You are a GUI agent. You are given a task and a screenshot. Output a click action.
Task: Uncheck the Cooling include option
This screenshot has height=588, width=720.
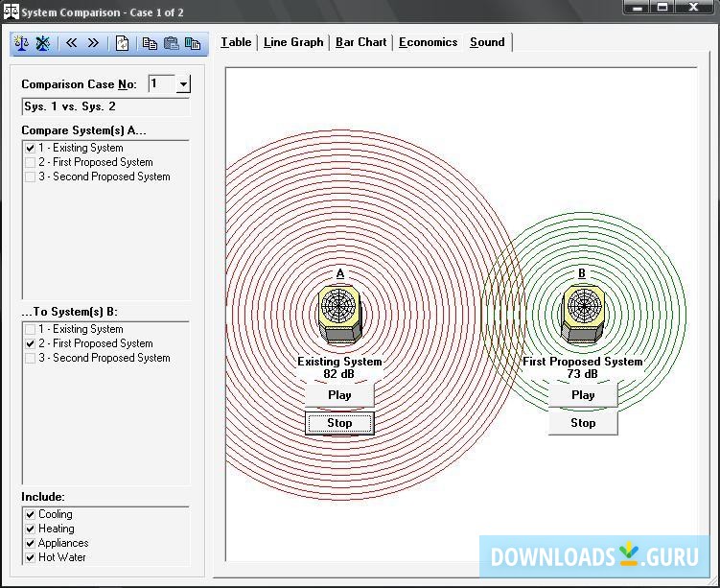click(31, 514)
